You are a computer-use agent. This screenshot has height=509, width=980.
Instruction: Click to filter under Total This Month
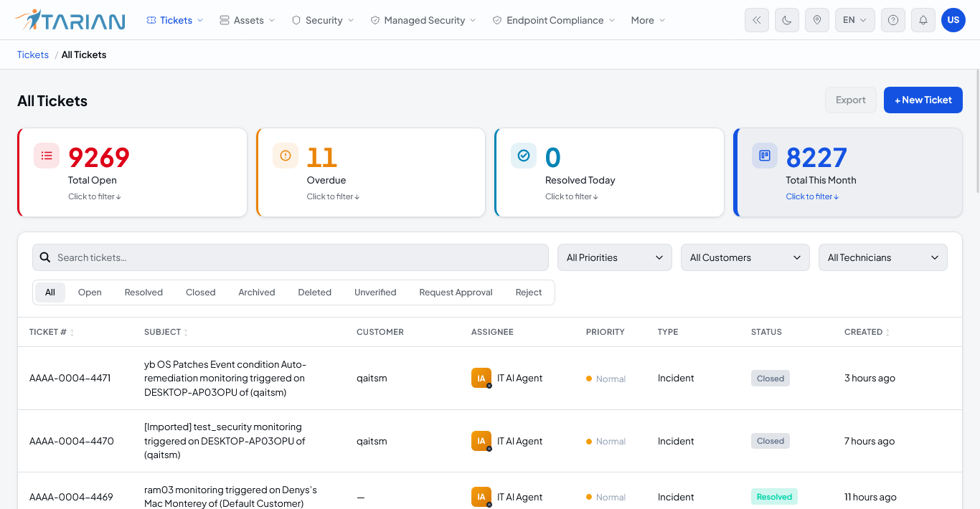(812, 196)
